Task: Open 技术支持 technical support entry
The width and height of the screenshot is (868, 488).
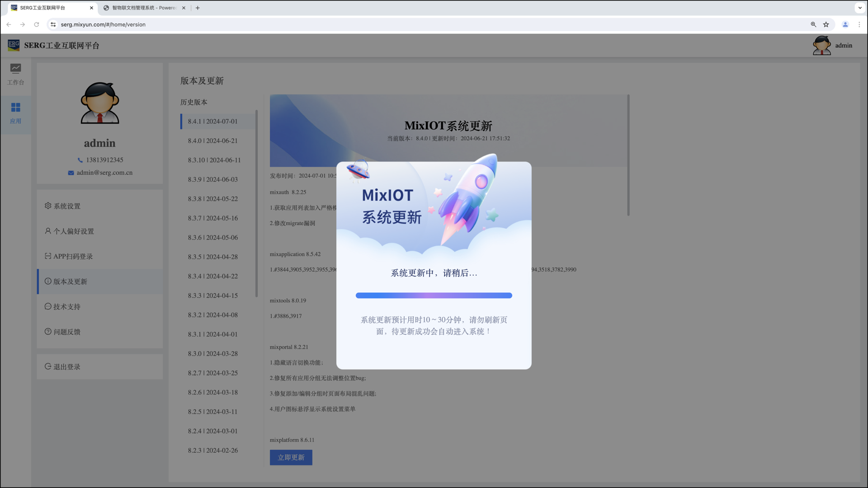Action: (x=66, y=307)
